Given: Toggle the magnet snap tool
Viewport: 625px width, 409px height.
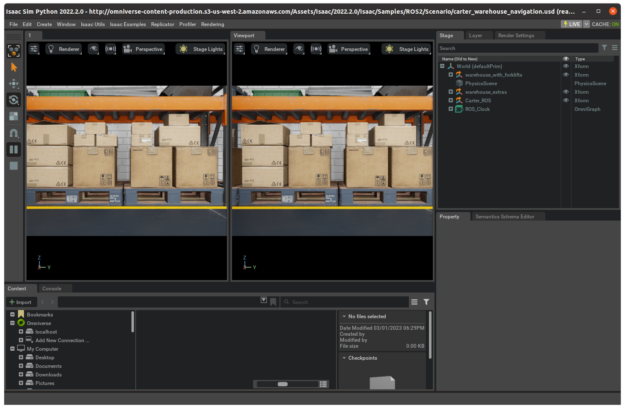Looking at the screenshot, I should pos(14,133).
